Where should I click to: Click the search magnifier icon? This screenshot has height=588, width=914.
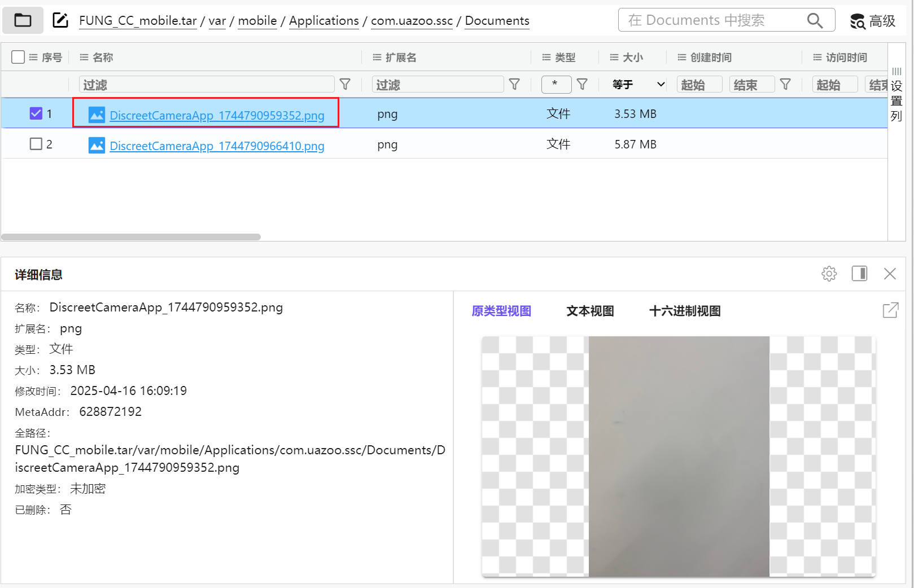tap(814, 21)
